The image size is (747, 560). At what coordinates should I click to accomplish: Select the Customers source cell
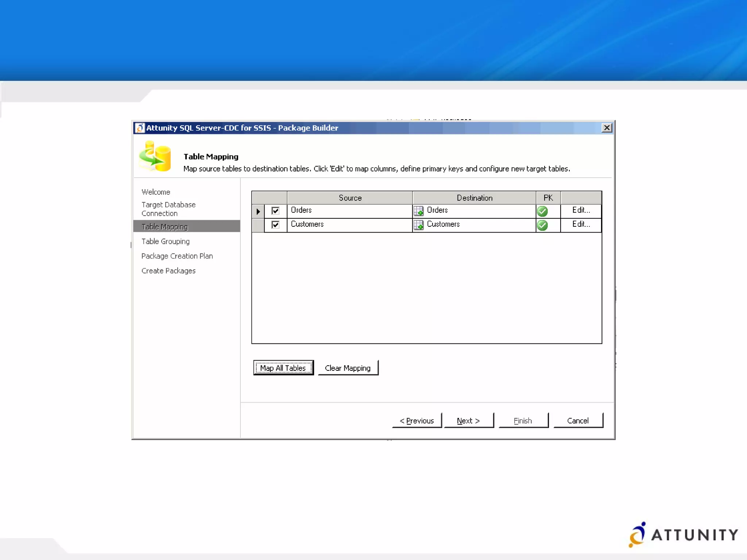[350, 225]
